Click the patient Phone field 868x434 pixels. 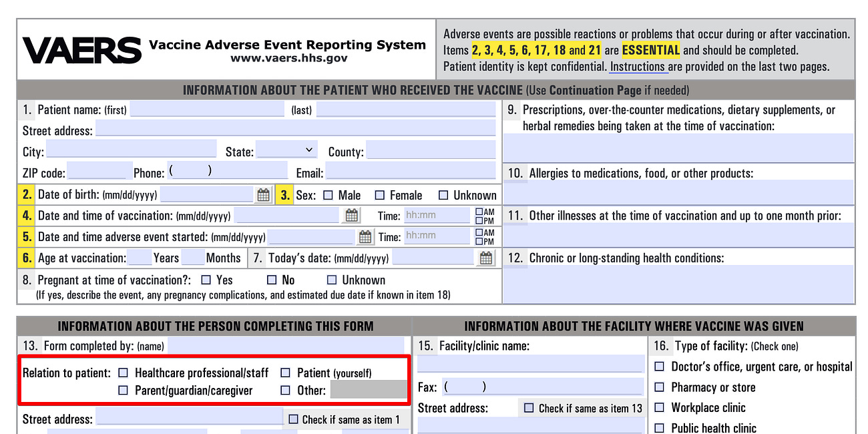click(x=228, y=171)
